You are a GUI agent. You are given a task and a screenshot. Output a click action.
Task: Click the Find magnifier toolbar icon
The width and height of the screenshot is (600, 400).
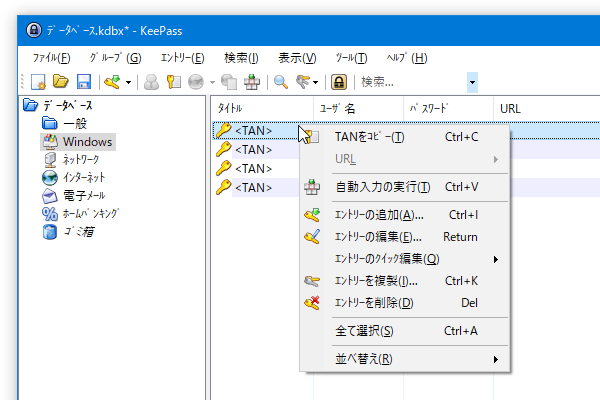(x=281, y=82)
